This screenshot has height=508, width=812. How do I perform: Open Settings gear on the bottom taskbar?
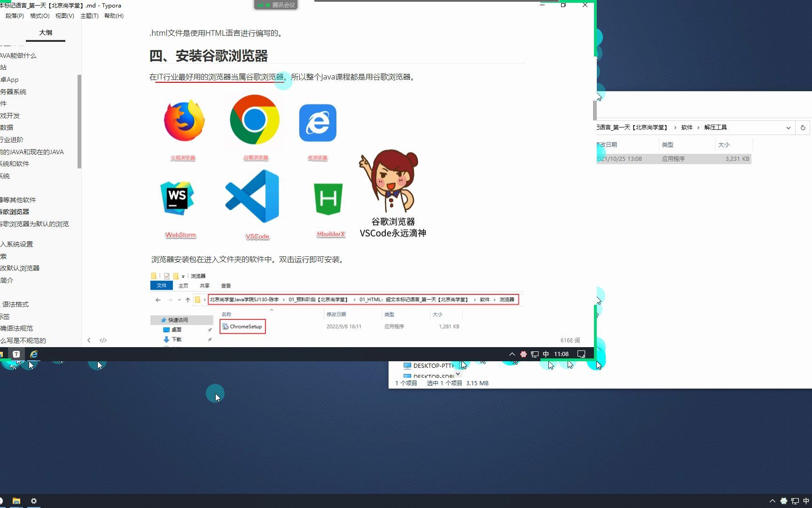click(34, 501)
